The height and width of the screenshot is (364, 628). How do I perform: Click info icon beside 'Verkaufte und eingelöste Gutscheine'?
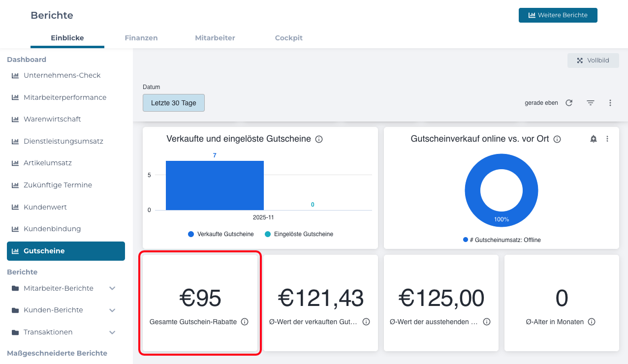[x=319, y=139]
